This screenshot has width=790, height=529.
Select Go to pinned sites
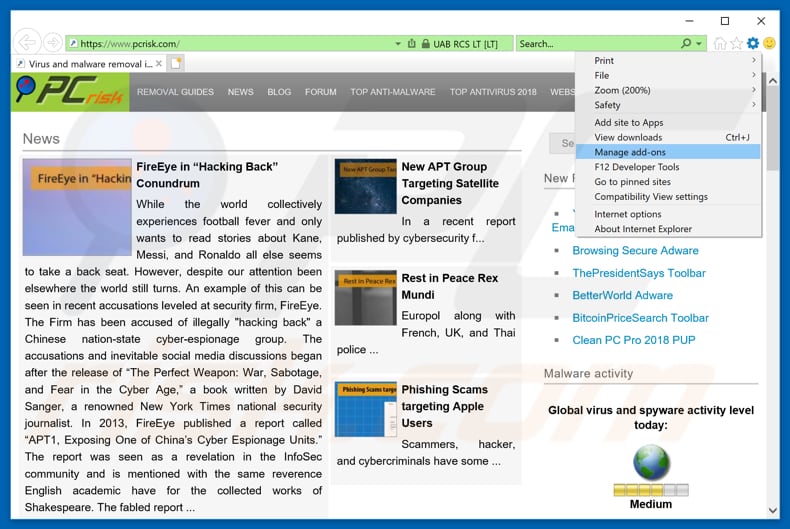(668, 181)
